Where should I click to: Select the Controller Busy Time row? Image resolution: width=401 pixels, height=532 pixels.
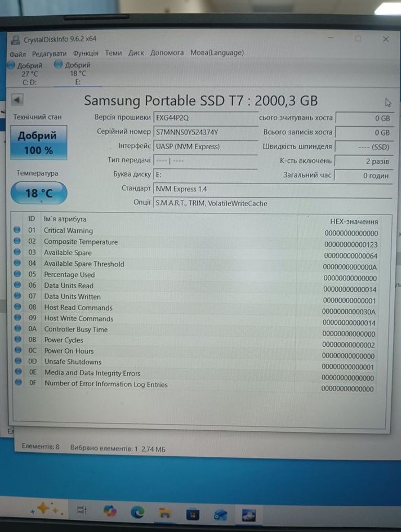coord(196,331)
